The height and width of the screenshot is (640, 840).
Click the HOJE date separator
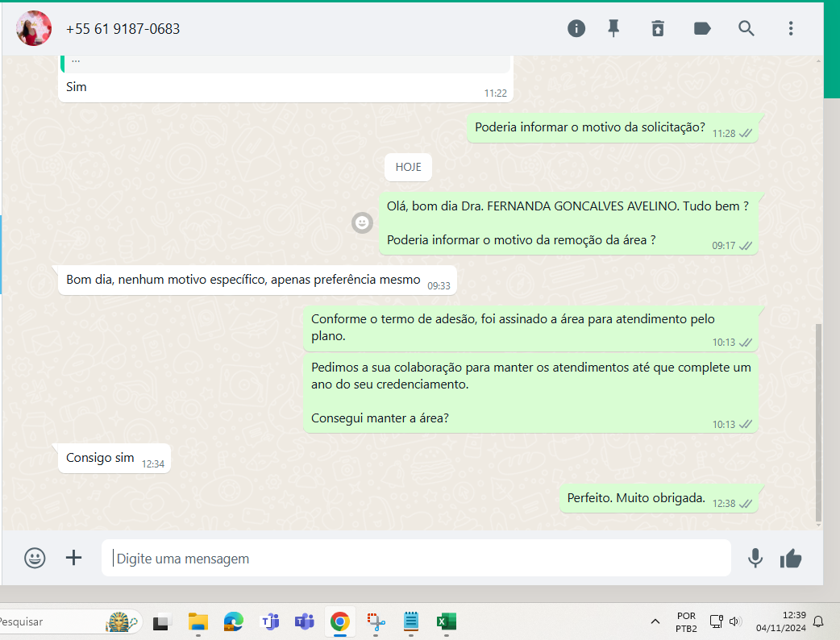pos(408,168)
